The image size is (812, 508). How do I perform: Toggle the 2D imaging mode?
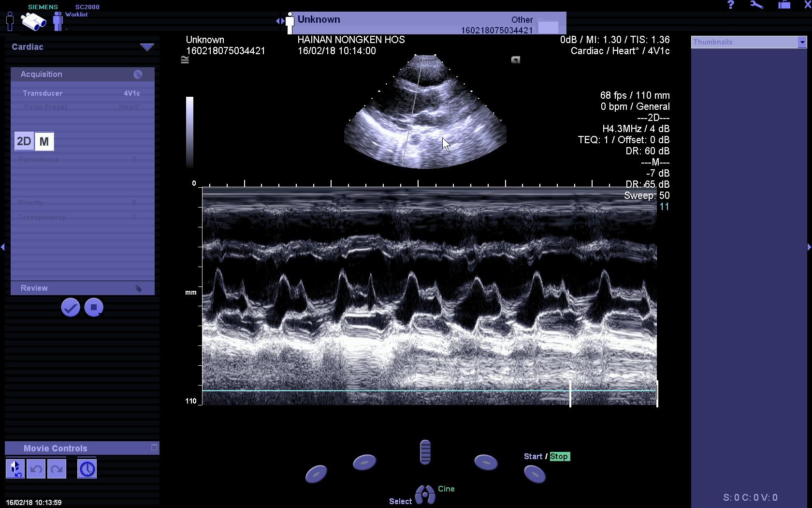(x=24, y=142)
